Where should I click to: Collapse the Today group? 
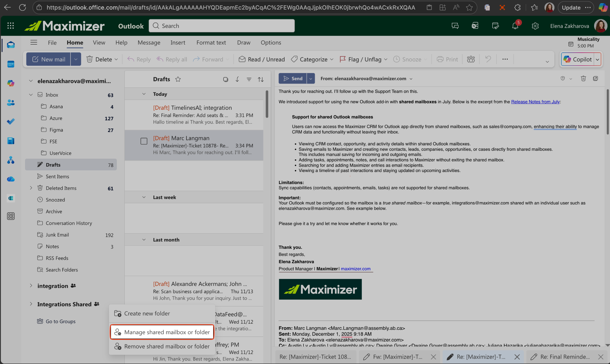pyautogui.click(x=144, y=94)
